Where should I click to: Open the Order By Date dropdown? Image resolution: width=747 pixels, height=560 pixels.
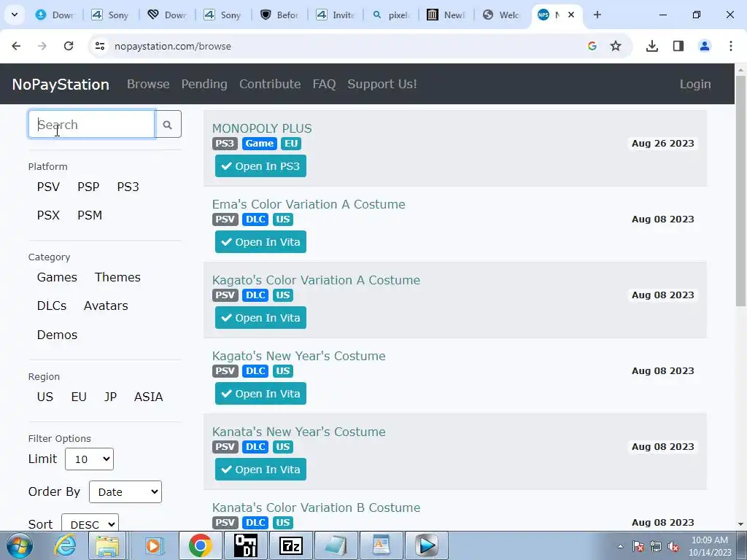tap(125, 492)
